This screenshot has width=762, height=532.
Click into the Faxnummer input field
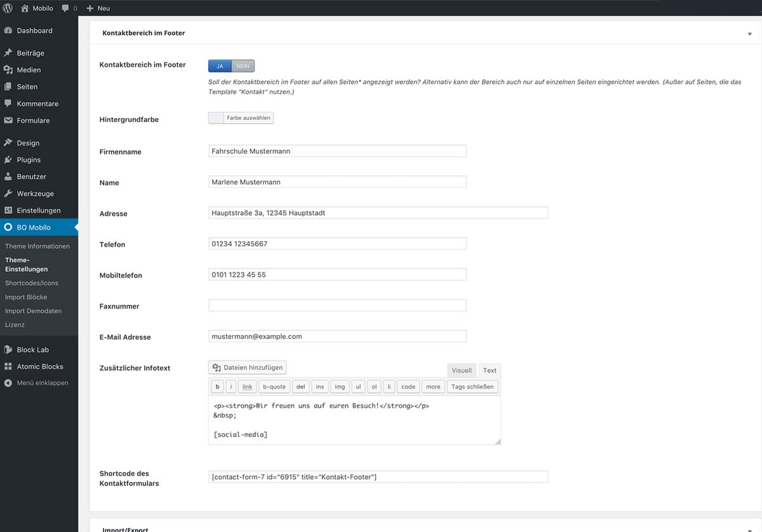pyautogui.click(x=337, y=305)
